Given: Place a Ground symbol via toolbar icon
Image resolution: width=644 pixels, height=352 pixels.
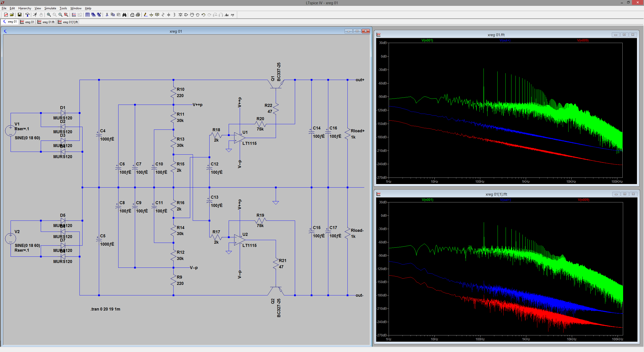Looking at the screenshot, I should tap(151, 15).
